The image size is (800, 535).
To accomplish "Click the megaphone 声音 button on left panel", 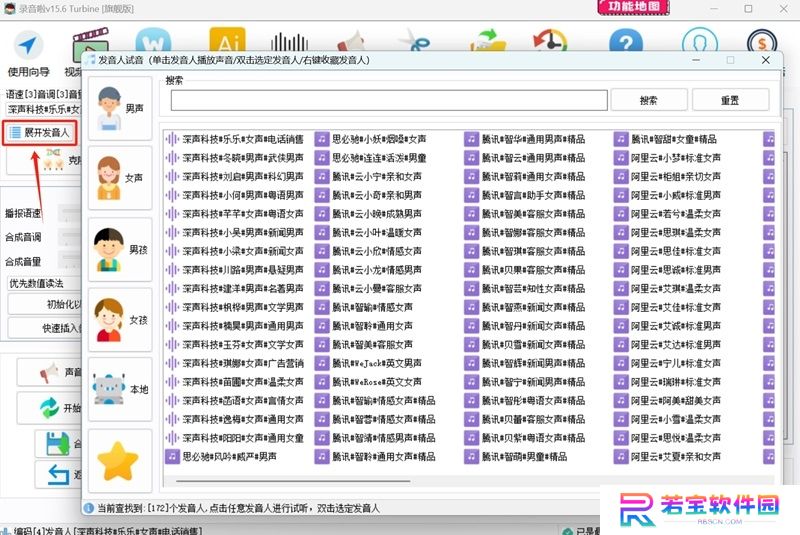I will click(49, 373).
